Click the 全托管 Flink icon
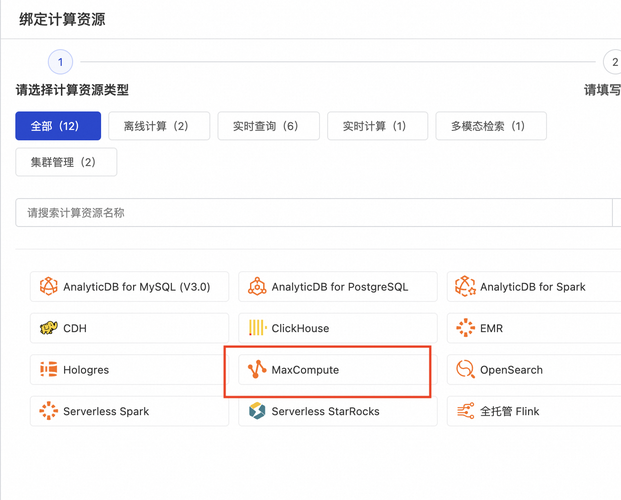Image resolution: width=621 pixels, height=500 pixels. tap(465, 411)
